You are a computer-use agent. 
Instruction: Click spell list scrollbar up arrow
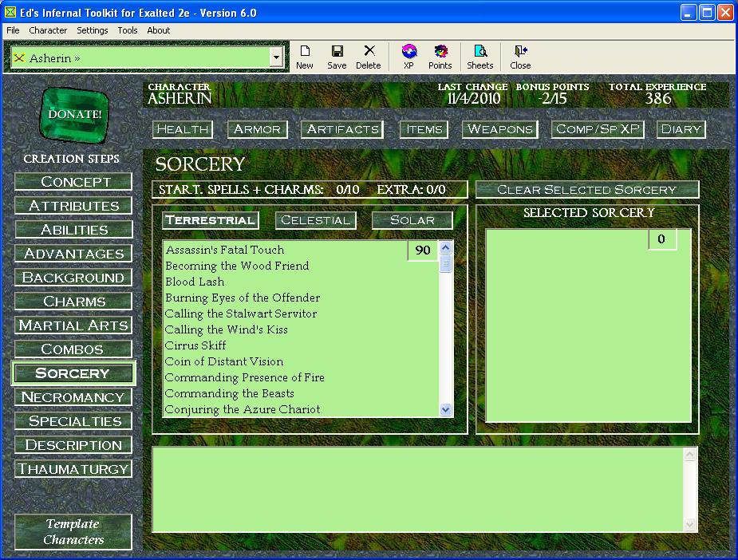tap(446, 247)
